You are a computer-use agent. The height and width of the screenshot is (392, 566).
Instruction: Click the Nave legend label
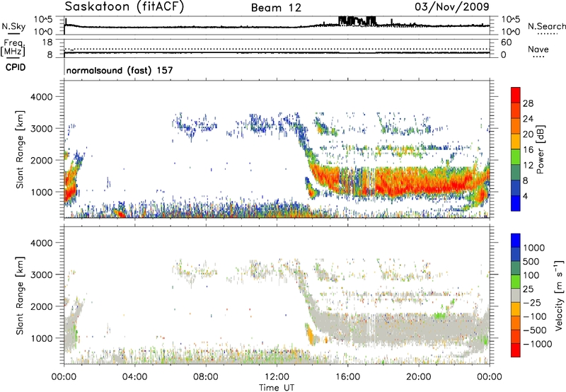(538, 49)
